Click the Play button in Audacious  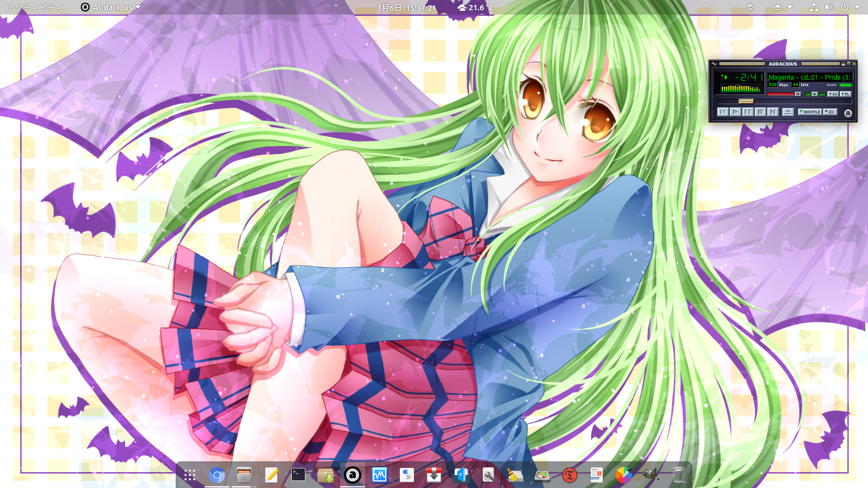736,112
